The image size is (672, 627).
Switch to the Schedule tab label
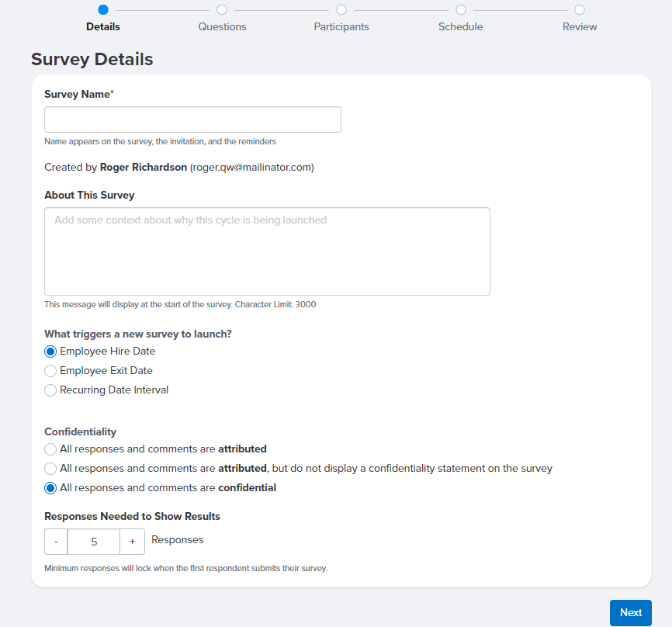(x=460, y=26)
